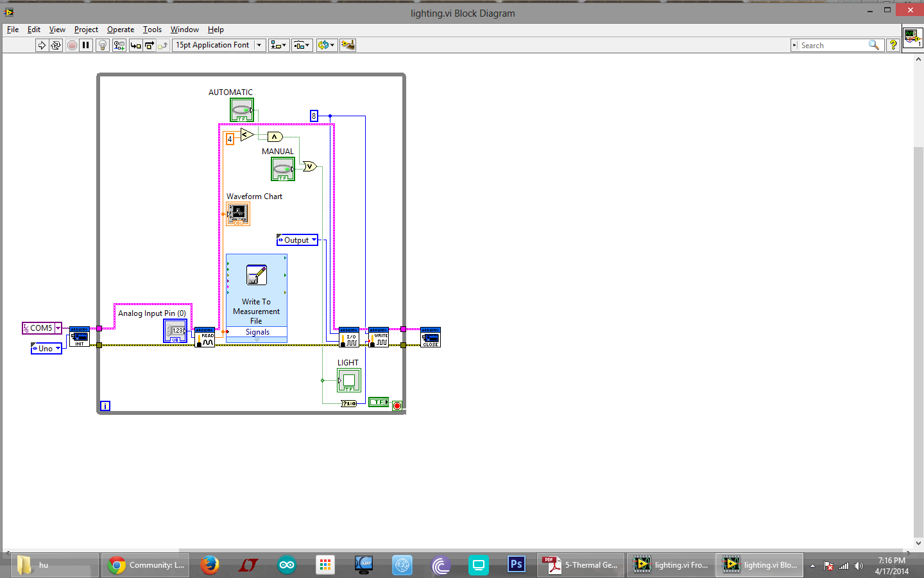Toggle Highlight Execution light bulb
Viewport: 924px width, 578px height.
pyautogui.click(x=103, y=45)
